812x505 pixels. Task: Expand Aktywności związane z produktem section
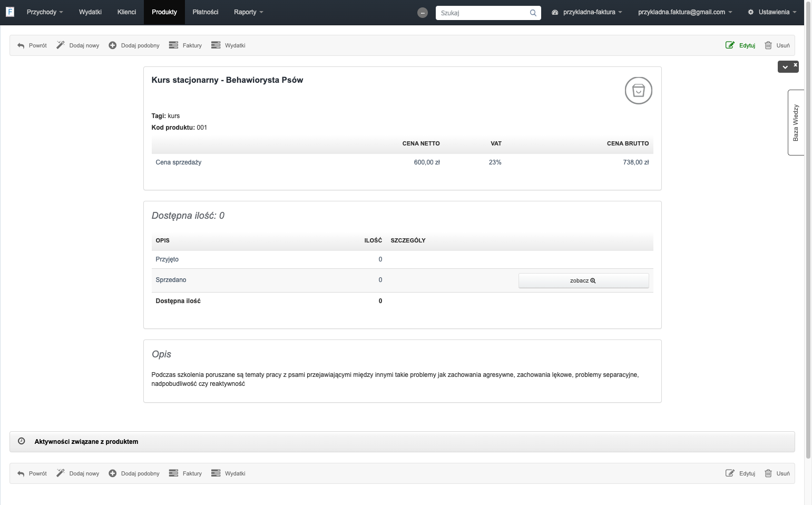click(x=402, y=442)
